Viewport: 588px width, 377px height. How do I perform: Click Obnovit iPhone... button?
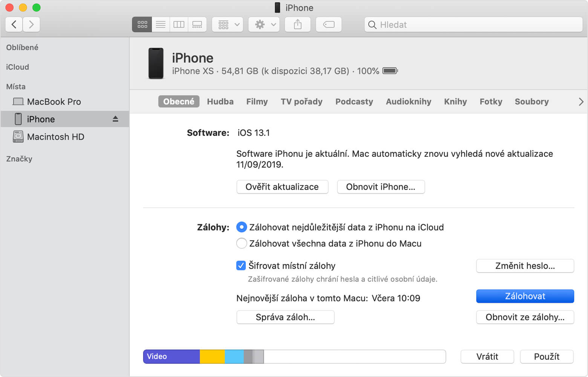381,187
